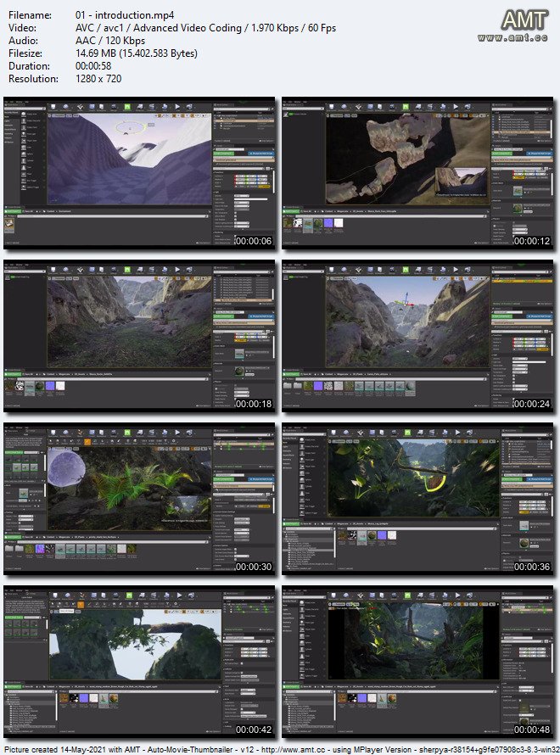
Task: Click the Play toolbar icon in the 00:00:12 frame
Action: tap(456, 107)
